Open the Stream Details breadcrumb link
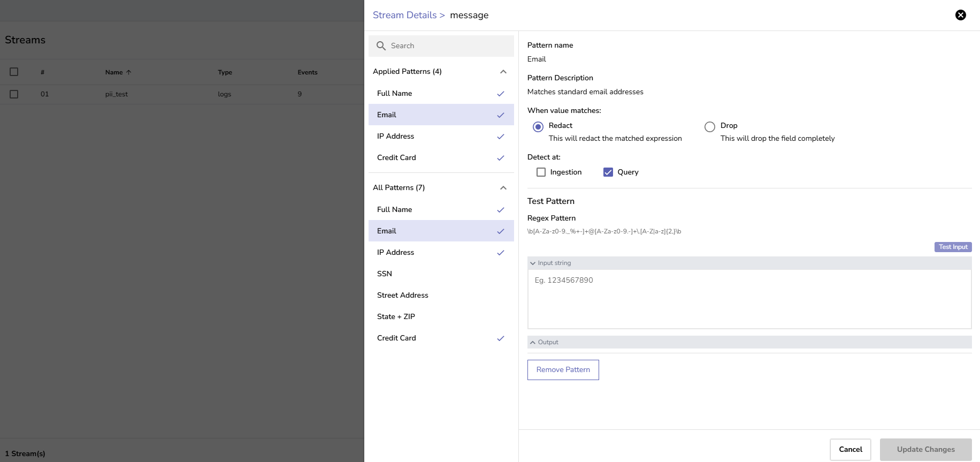980x462 pixels. coord(404,15)
